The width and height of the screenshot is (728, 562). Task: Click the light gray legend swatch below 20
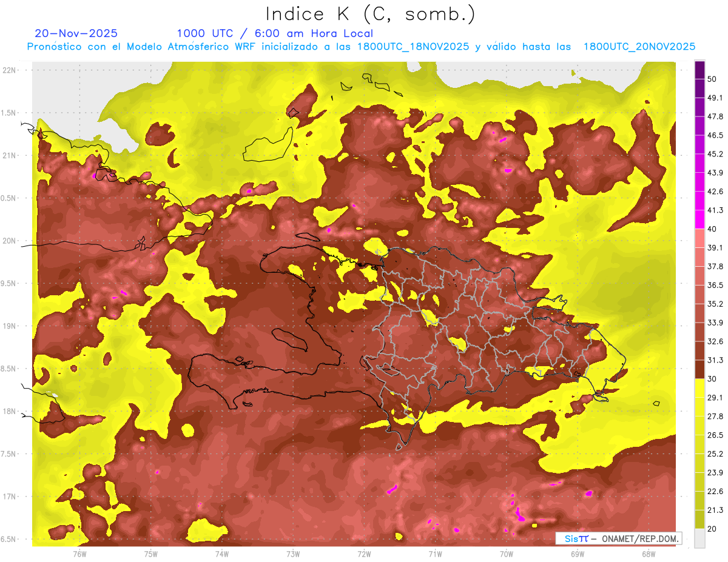coord(700,538)
